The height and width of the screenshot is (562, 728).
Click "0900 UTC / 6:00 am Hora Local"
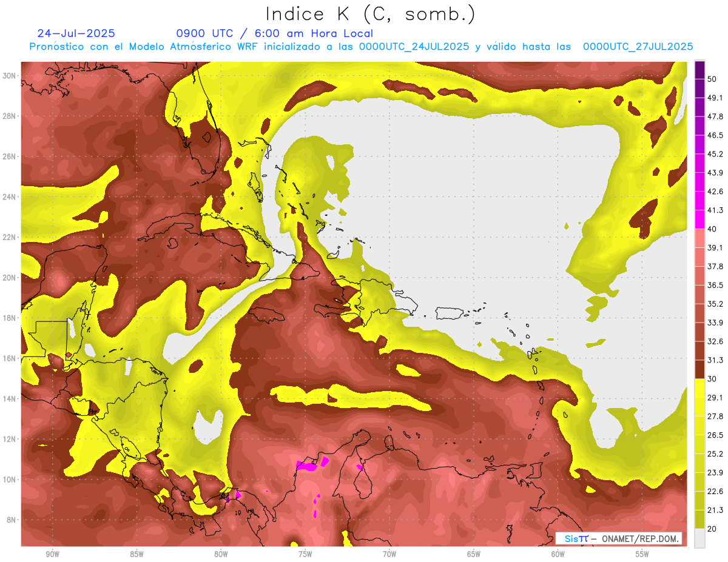274,33
